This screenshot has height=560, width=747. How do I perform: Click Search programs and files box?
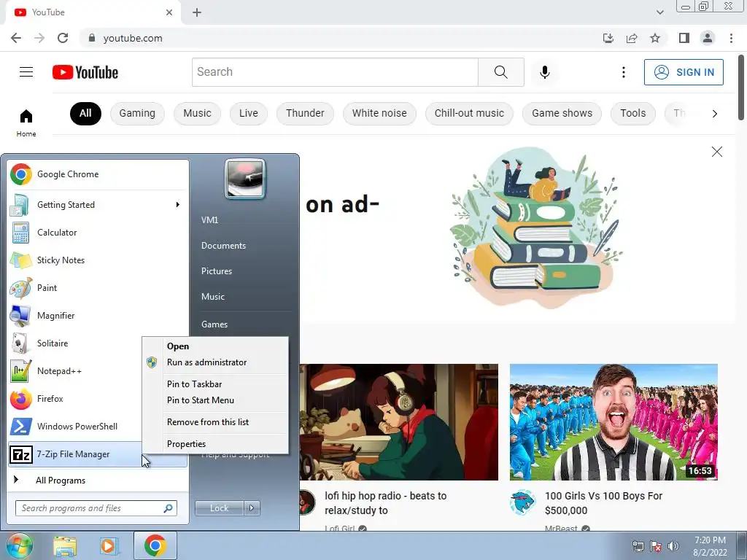[96, 508]
